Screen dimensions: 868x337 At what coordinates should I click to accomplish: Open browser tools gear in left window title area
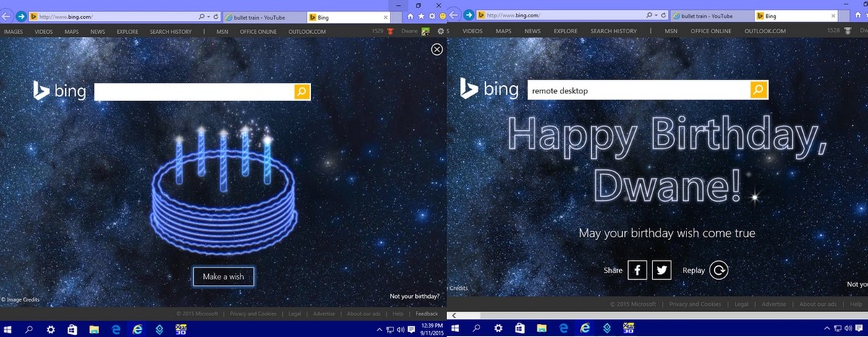tap(431, 15)
